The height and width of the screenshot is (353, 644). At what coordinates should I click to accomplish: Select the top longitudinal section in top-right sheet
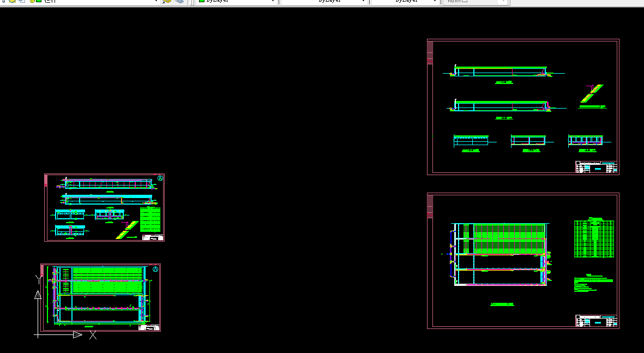point(503,71)
